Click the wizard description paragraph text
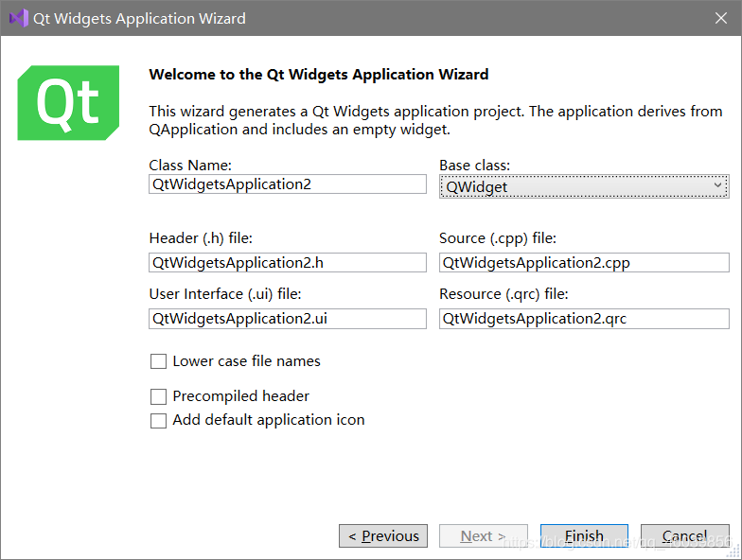This screenshot has height=560, width=742. [x=435, y=120]
